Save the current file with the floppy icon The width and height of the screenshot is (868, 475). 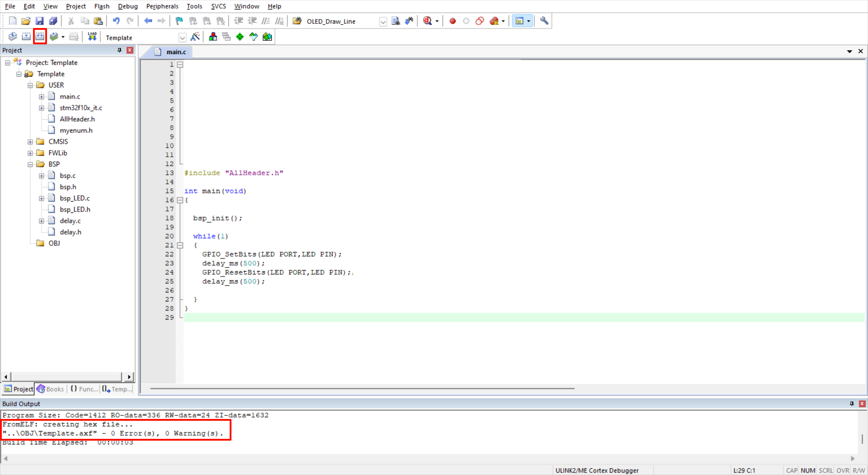point(40,21)
